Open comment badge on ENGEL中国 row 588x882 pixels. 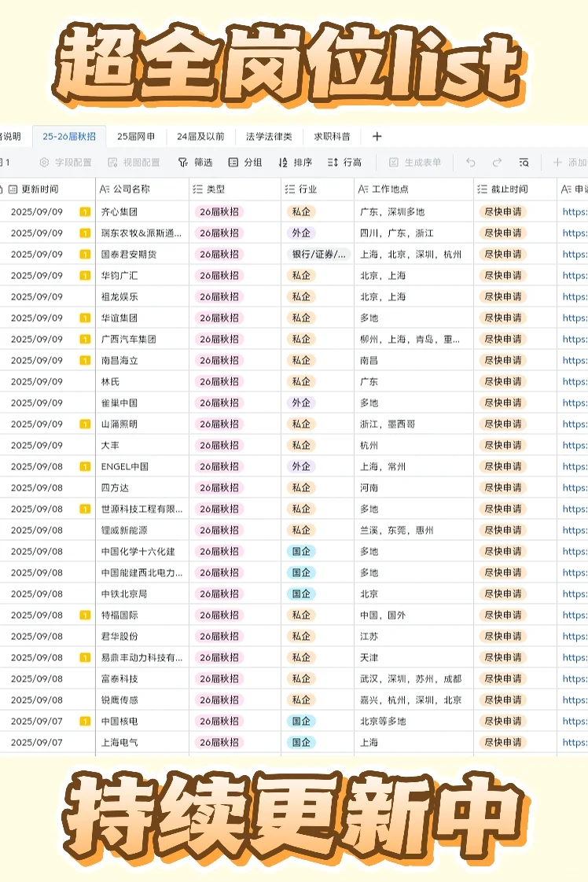[x=85, y=466]
